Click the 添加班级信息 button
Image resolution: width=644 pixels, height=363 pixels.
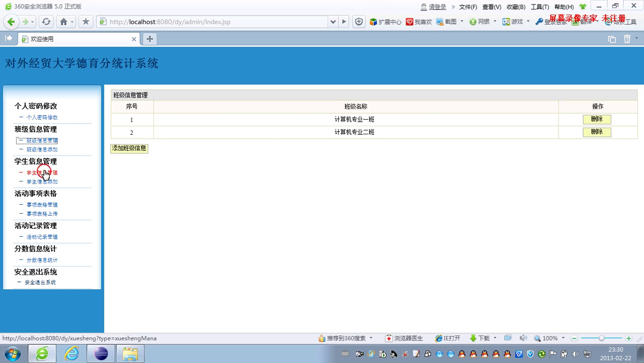129,148
